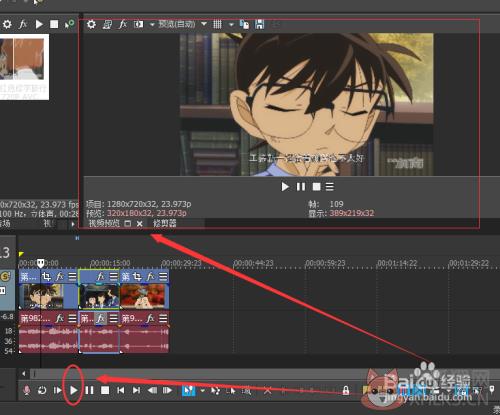Click gear icon in left media panel toolbar
Viewport: 500px width, 415px height.
coord(7,24)
